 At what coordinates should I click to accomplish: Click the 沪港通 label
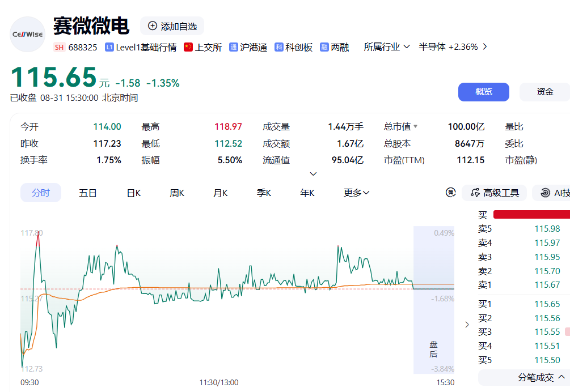[x=254, y=47]
